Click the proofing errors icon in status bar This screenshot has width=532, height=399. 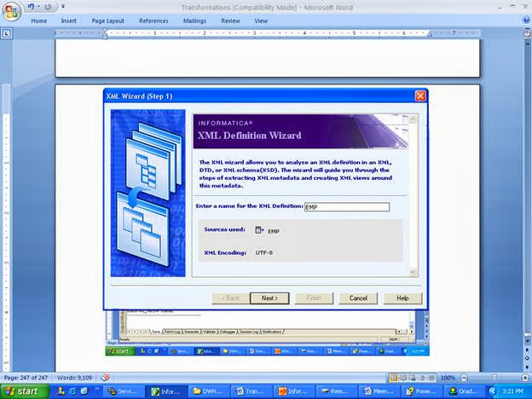click(105, 378)
